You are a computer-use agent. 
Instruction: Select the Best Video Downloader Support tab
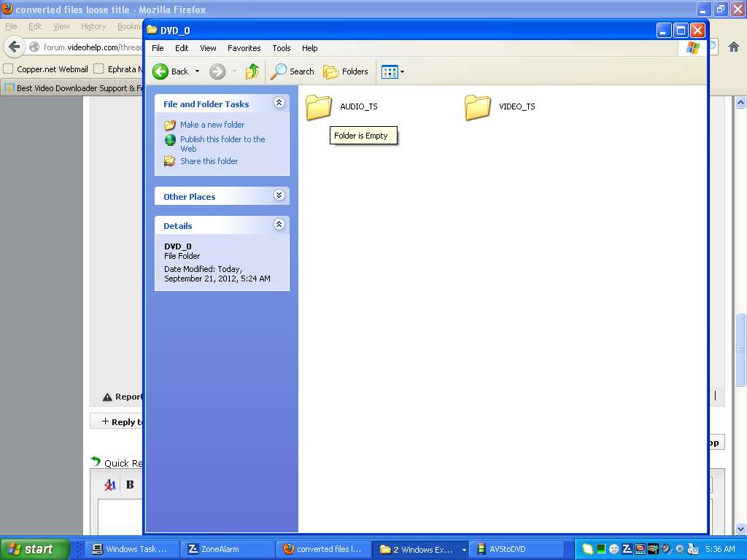click(74, 88)
